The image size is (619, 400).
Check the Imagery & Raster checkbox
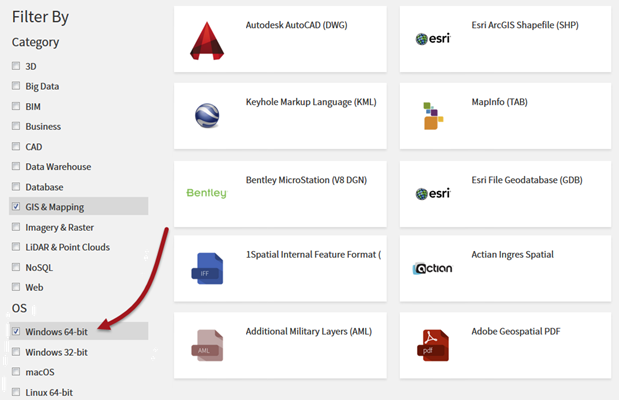pyautogui.click(x=16, y=227)
